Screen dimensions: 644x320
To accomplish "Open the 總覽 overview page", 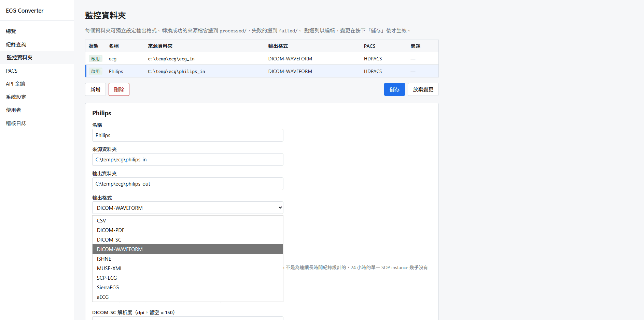I will (11, 31).
